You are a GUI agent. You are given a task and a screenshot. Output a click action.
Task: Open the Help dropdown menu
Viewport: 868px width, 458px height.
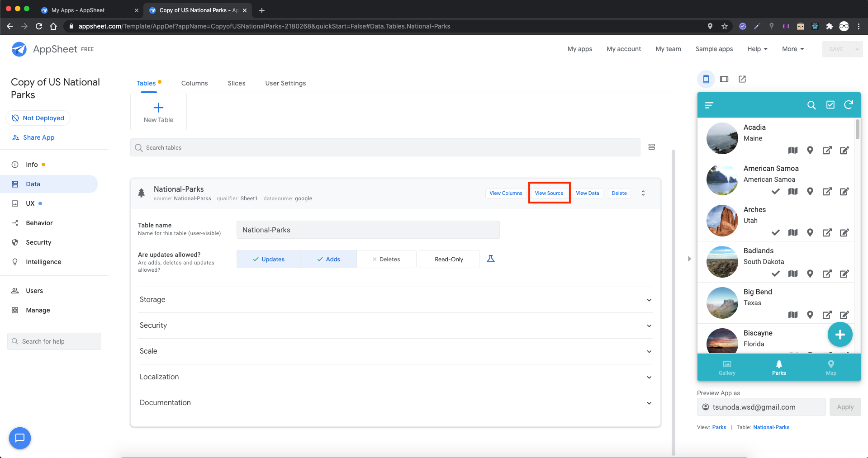click(758, 49)
